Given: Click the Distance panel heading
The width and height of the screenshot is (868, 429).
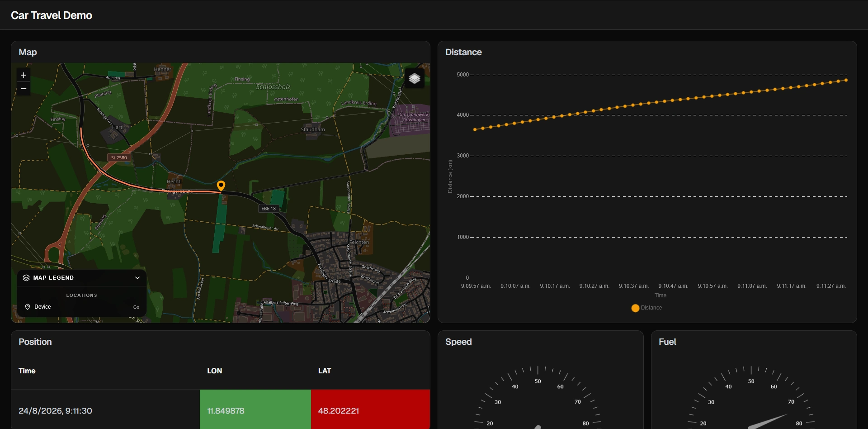Looking at the screenshot, I should [x=463, y=52].
